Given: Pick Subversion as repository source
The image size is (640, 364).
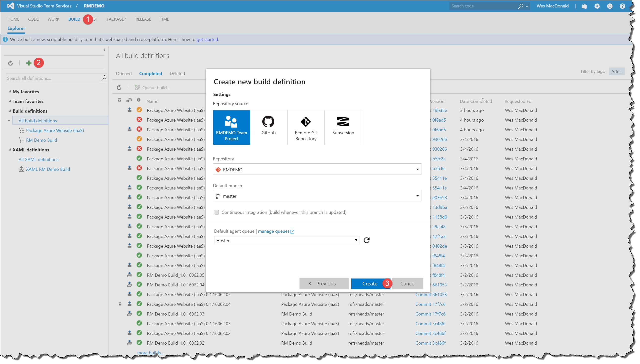Looking at the screenshot, I should click(x=343, y=127).
